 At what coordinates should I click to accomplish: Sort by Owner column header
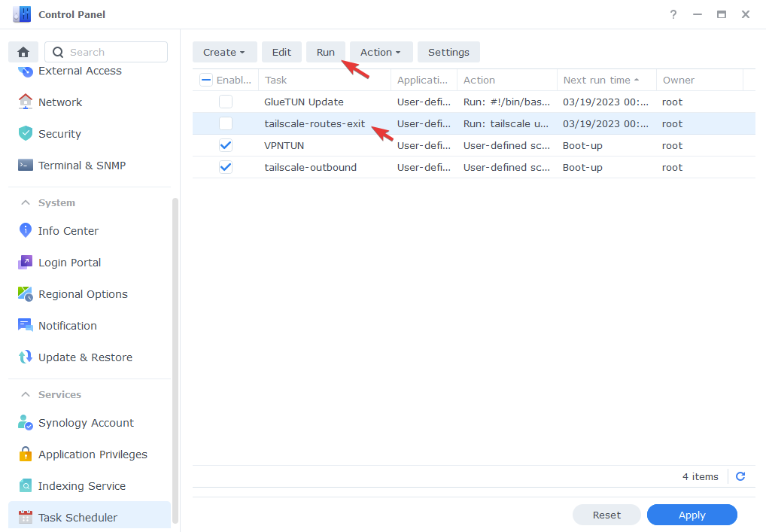point(699,80)
